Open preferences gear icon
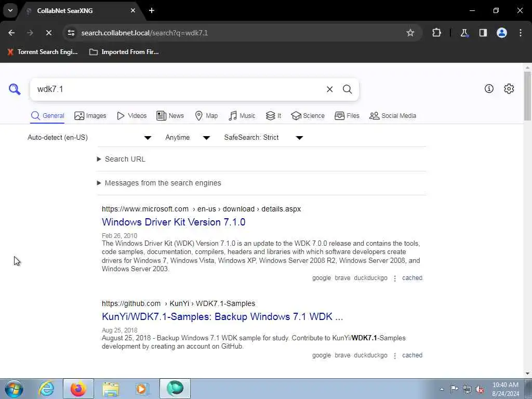 [x=509, y=88]
